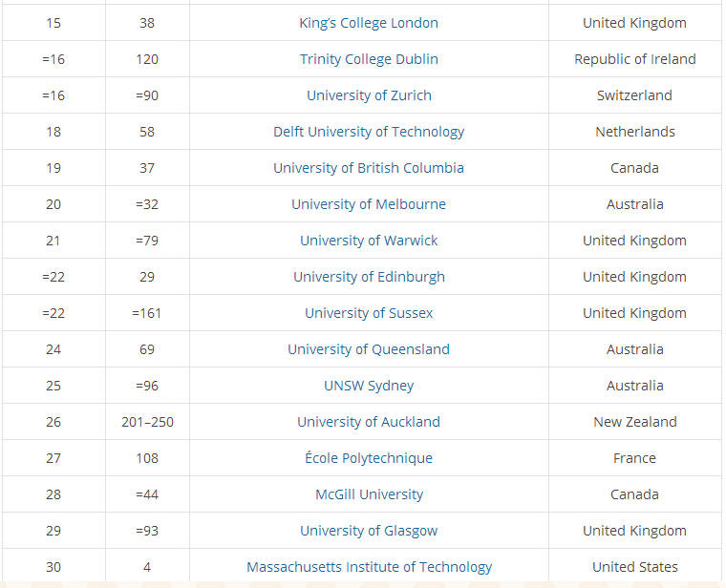Select the =161 rank cell for Sussex
726x588 pixels.
[147, 313]
